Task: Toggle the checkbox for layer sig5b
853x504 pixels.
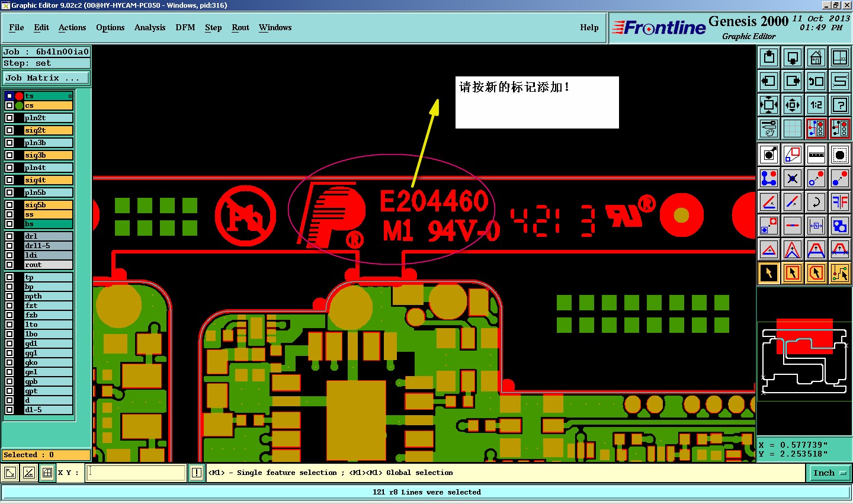Action: (9, 205)
